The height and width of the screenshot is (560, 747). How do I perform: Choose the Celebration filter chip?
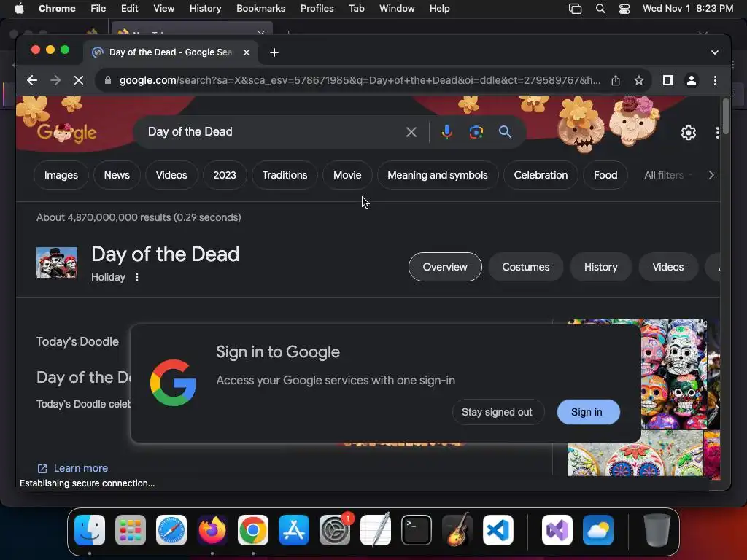541,175
